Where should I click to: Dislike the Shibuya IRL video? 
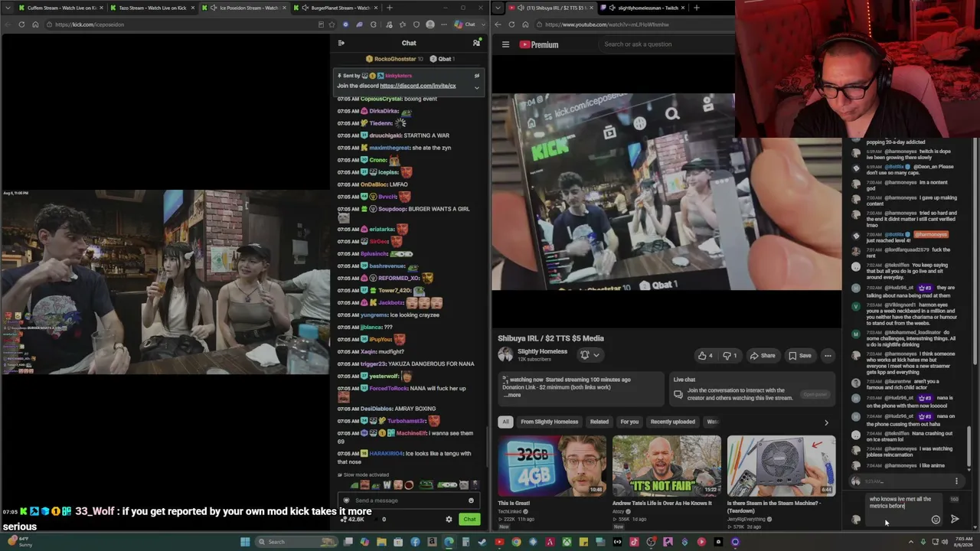click(730, 355)
